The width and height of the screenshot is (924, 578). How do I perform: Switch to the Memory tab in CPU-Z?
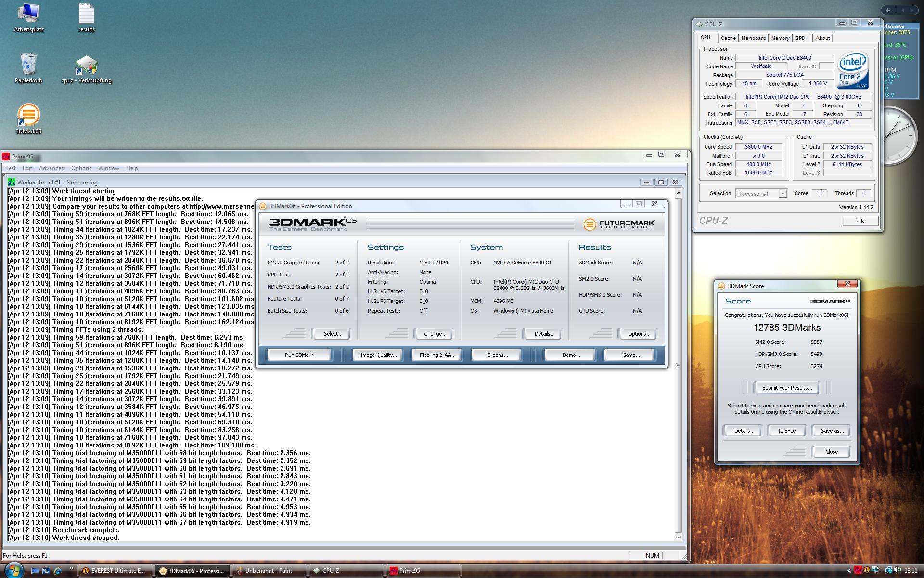click(x=780, y=38)
